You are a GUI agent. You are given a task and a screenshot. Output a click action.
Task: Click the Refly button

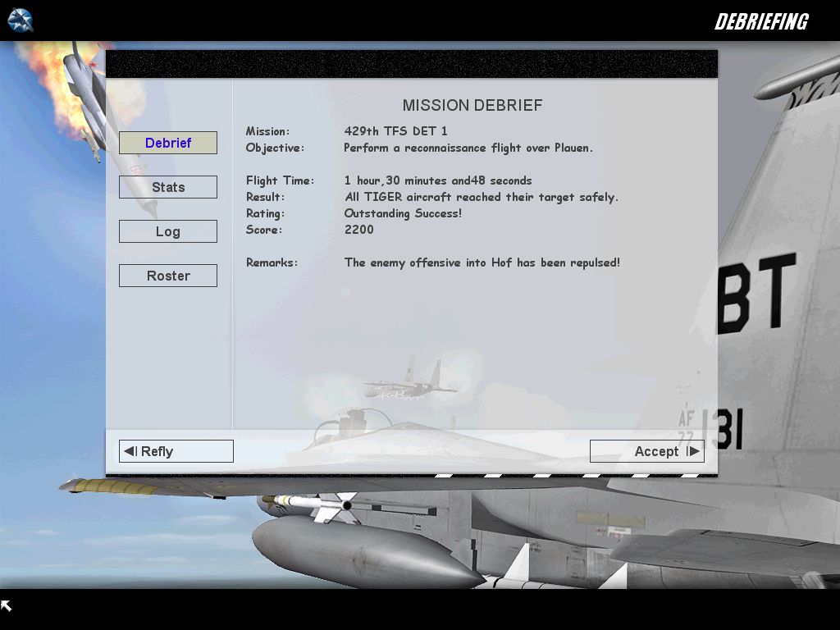coord(176,451)
